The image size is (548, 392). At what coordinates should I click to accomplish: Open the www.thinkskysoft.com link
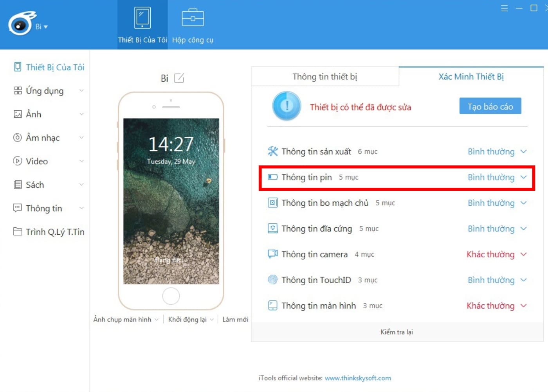358,378
